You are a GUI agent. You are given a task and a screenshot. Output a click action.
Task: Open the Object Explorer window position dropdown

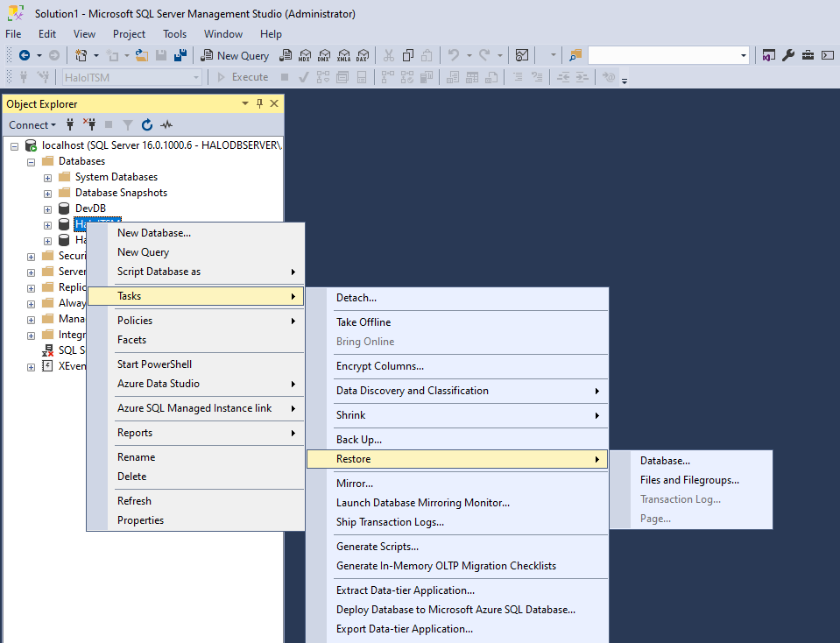coord(245,103)
